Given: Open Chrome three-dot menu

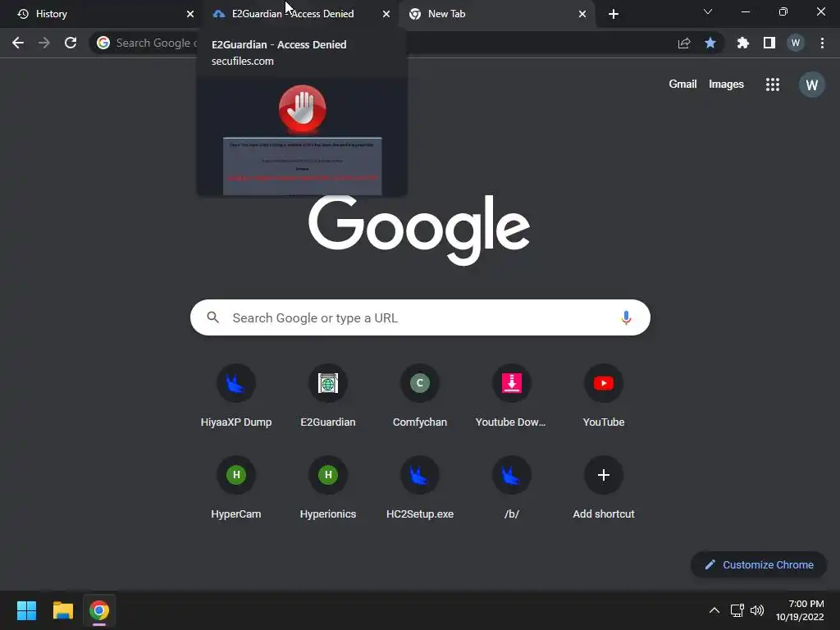Looking at the screenshot, I should pyautogui.click(x=822, y=43).
